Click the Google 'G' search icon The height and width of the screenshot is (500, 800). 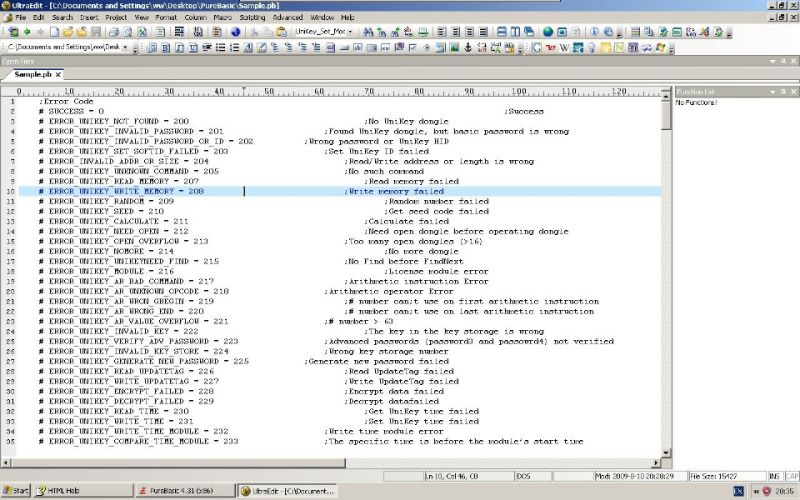(x=536, y=47)
